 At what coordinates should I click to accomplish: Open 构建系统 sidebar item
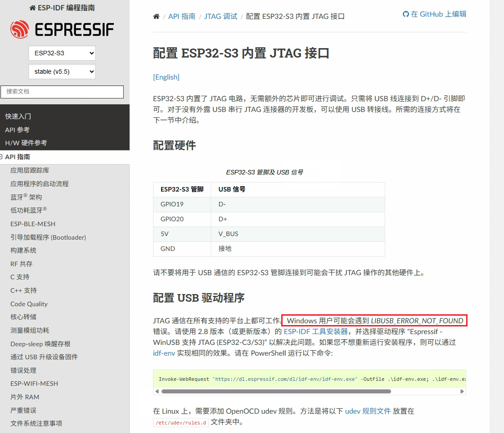coord(23,250)
